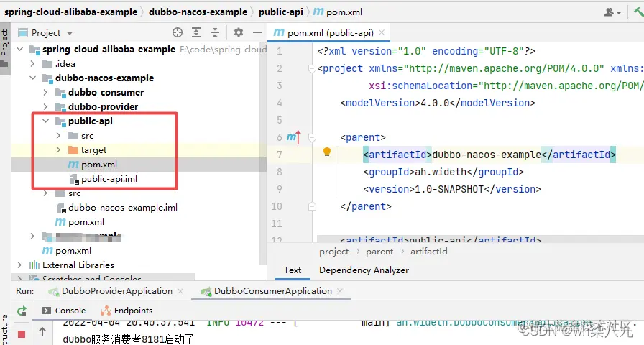Click the Expand All icon in Project toolbar
Image resolution: width=644 pixels, height=345 pixels.
(x=196, y=33)
